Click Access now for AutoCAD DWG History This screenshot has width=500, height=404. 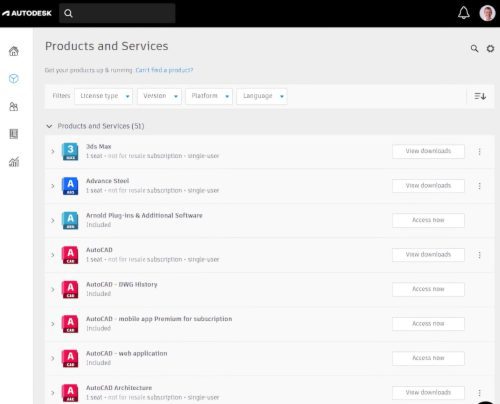[x=428, y=289]
